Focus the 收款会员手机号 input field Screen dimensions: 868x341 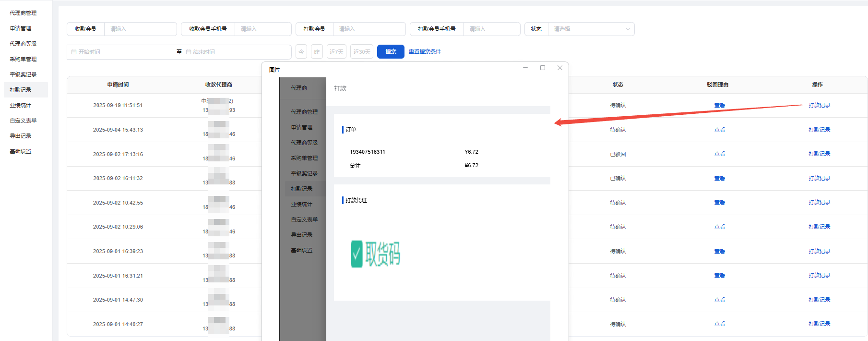point(262,29)
